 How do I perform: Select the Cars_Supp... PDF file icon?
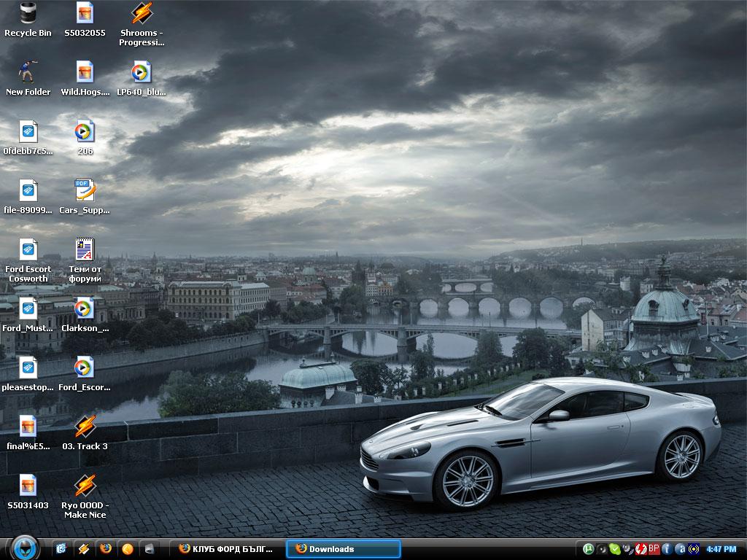85,191
